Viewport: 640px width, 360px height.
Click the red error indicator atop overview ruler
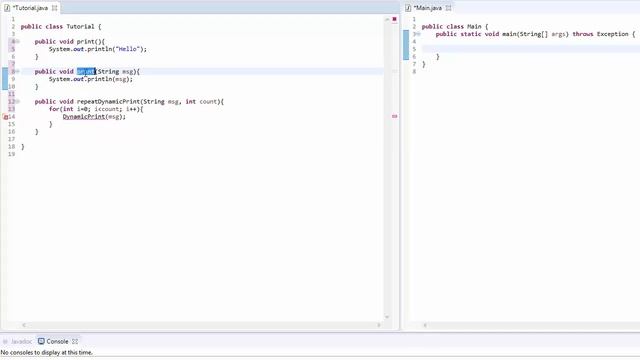click(394, 19)
